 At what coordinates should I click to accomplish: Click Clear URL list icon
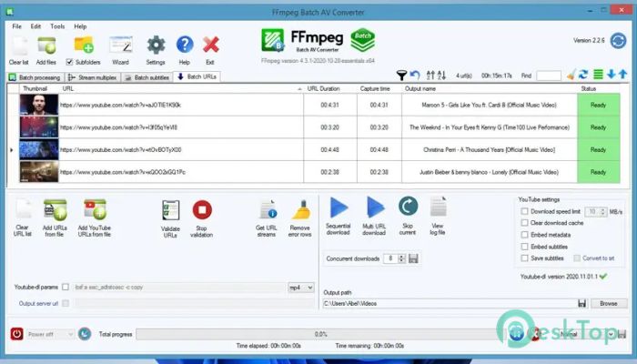pyautogui.click(x=23, y=209)
